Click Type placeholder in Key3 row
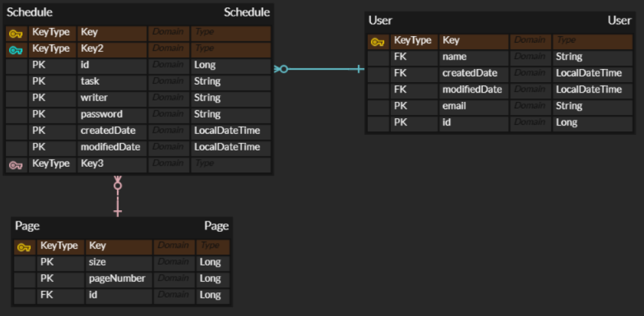Screen dimensions: 644x316 click(231, 165)
